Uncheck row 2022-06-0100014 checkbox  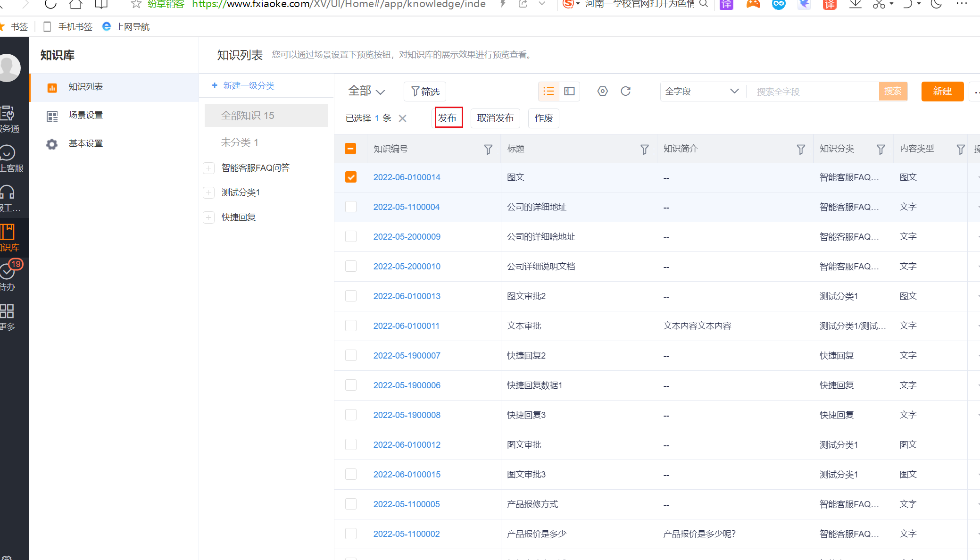click(x=350, y=177)
